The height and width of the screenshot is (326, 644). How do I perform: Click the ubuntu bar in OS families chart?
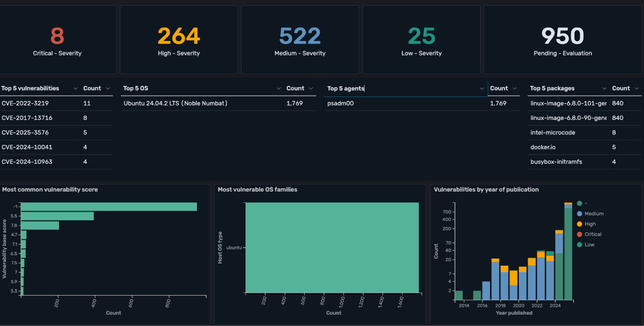[x=332, y=248]
